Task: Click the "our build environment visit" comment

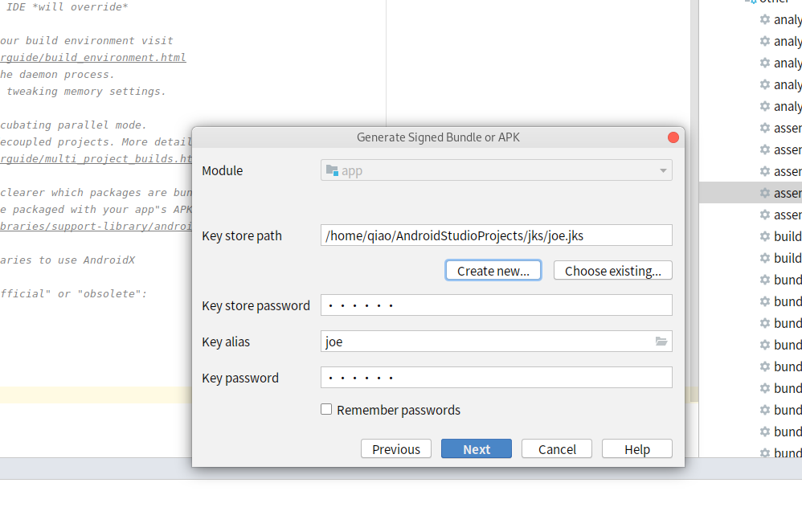Action: [87, 40]
